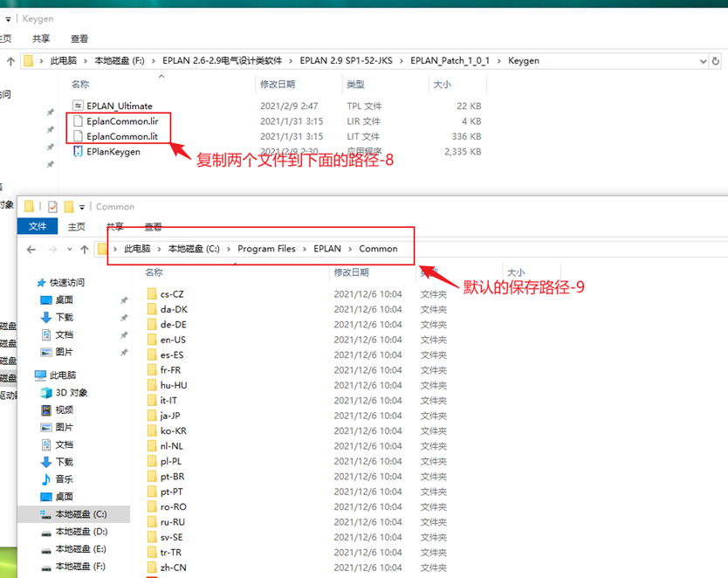Open the da-DK folder icon
Image resolution: width=728 pixels, height=578 pixels.
point(152,309)
